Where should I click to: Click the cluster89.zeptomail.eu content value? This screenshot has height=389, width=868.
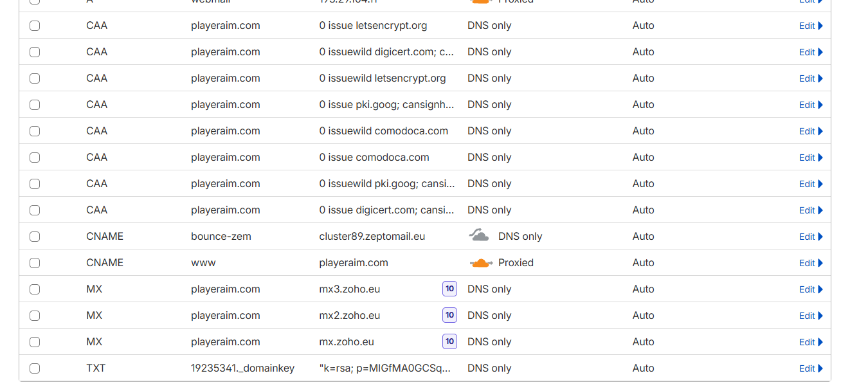(x=372, y=236)
